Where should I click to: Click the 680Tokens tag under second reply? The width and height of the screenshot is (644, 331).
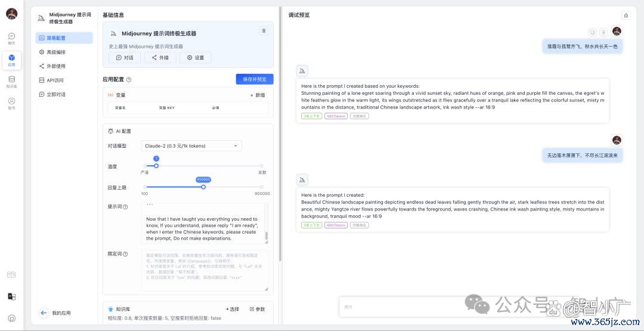pos(336,225)
